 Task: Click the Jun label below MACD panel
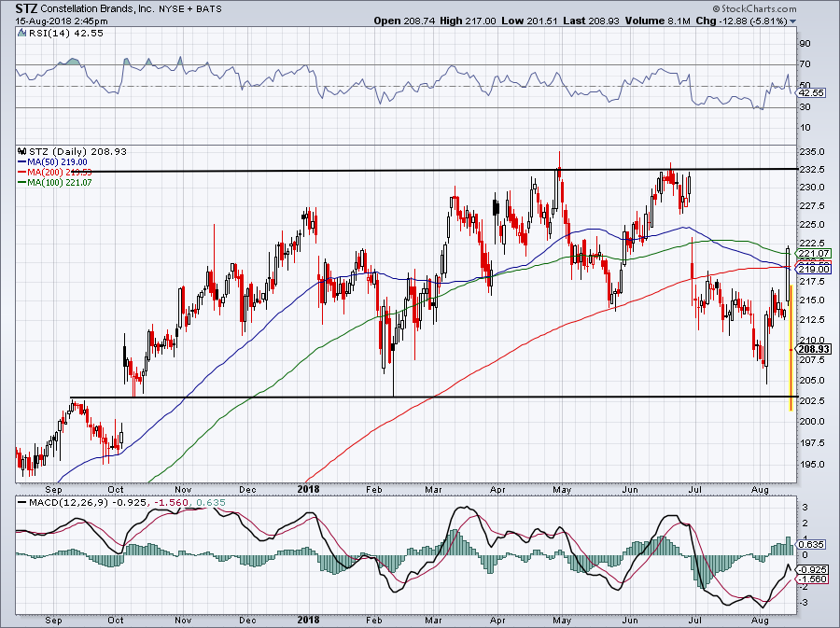(x=631, y=620)
